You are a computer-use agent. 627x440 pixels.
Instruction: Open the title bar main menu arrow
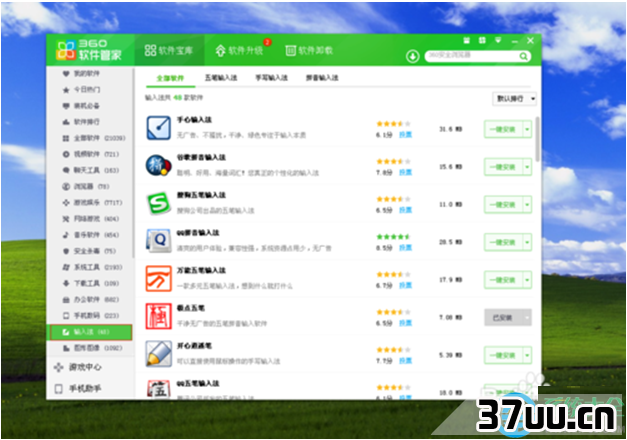tap(498, 40)
